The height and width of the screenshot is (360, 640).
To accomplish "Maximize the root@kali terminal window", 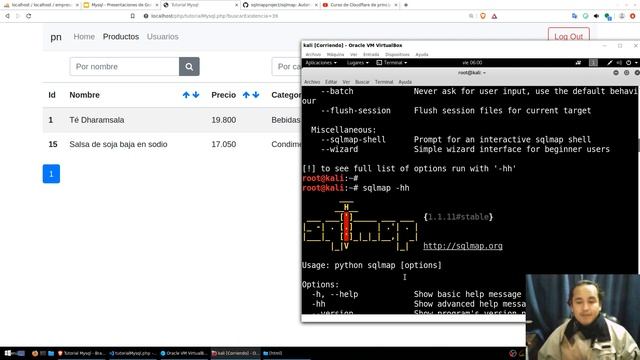I will 627,73.
